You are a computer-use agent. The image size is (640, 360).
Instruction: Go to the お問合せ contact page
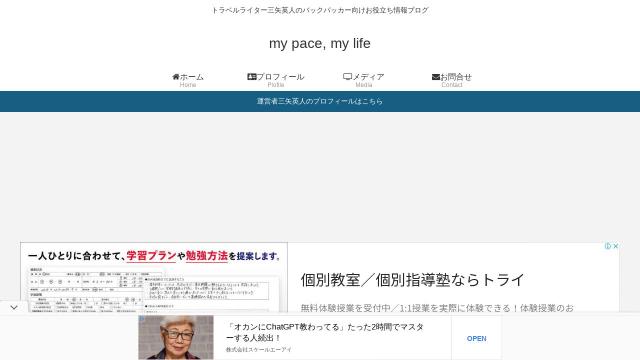coord(452,80)
